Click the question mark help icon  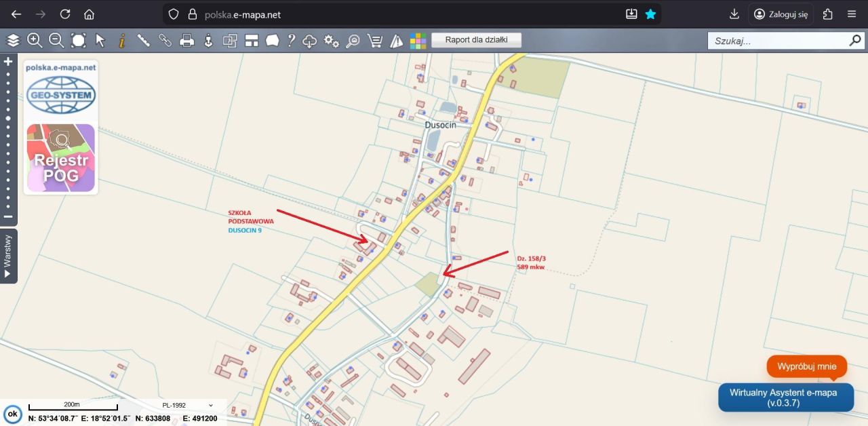click(x=291, y=41)
